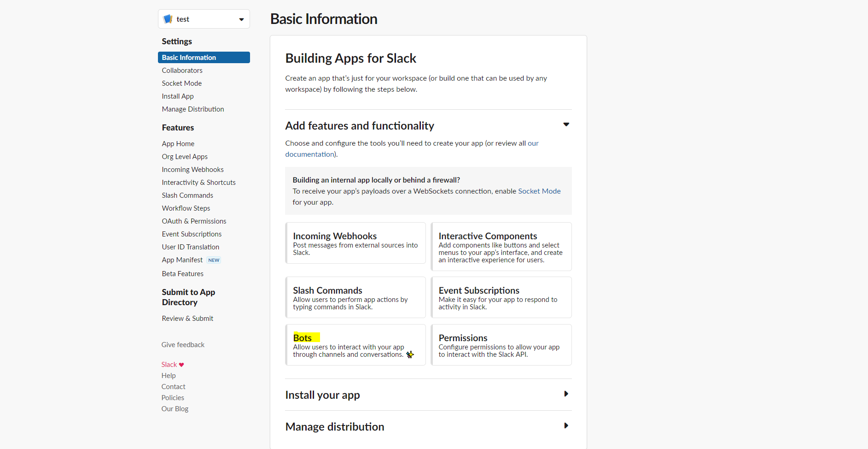Click the Features sidebar heading
Screen dimensions: 868x449
(x=178, y=128)
